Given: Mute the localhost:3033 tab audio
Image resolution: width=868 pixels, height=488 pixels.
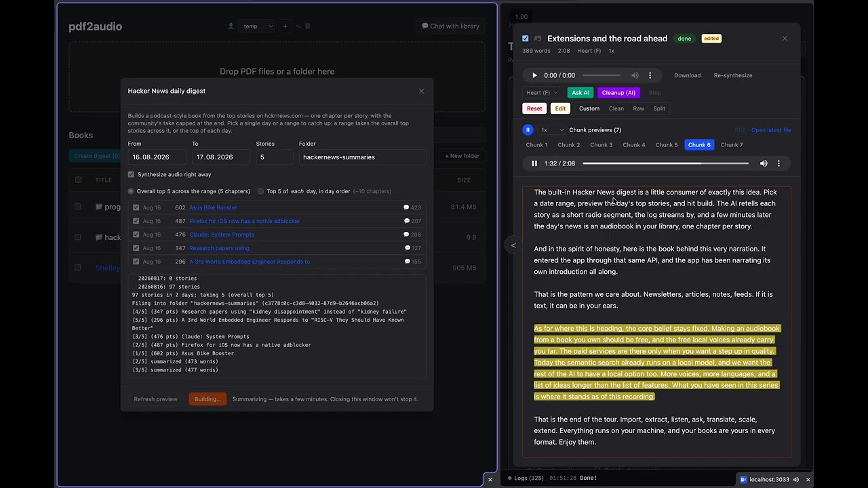Looking at the screenshot, I should 796,479.
